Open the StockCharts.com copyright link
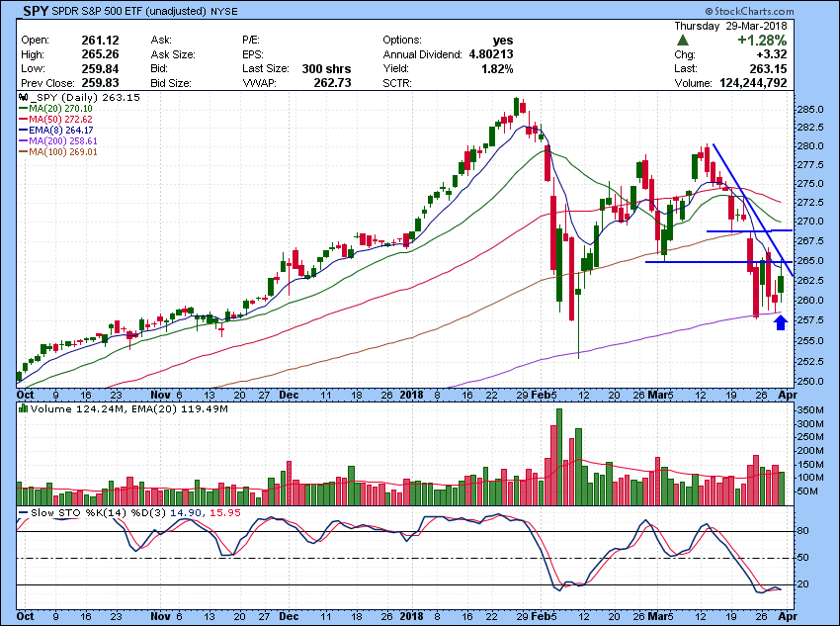Image resolution: width=840 pixels, height=626 pixels. click(749, 11)
